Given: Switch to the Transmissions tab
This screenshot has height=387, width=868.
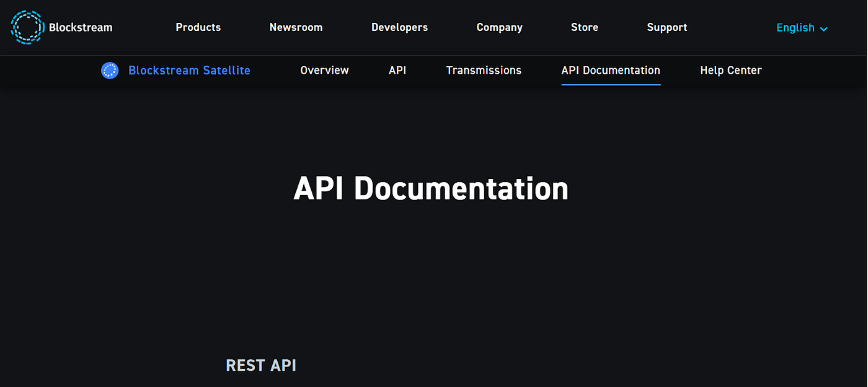Looking at the screenshot, I should coord(484,71).
